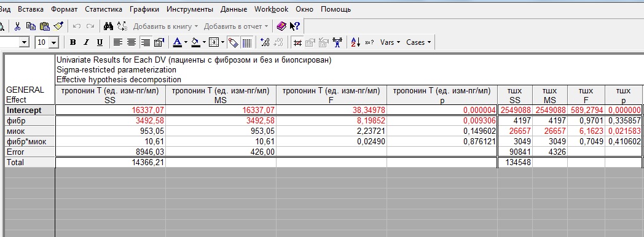Select the 'фибр' row header
The height and width of the screenshot is (237, 644).
point(29,121)
